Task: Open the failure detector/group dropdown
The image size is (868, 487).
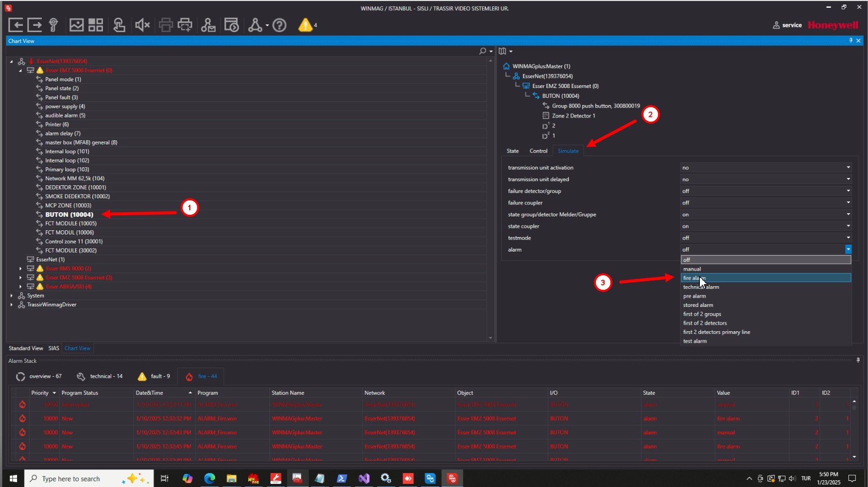Action: click(766, 191)
